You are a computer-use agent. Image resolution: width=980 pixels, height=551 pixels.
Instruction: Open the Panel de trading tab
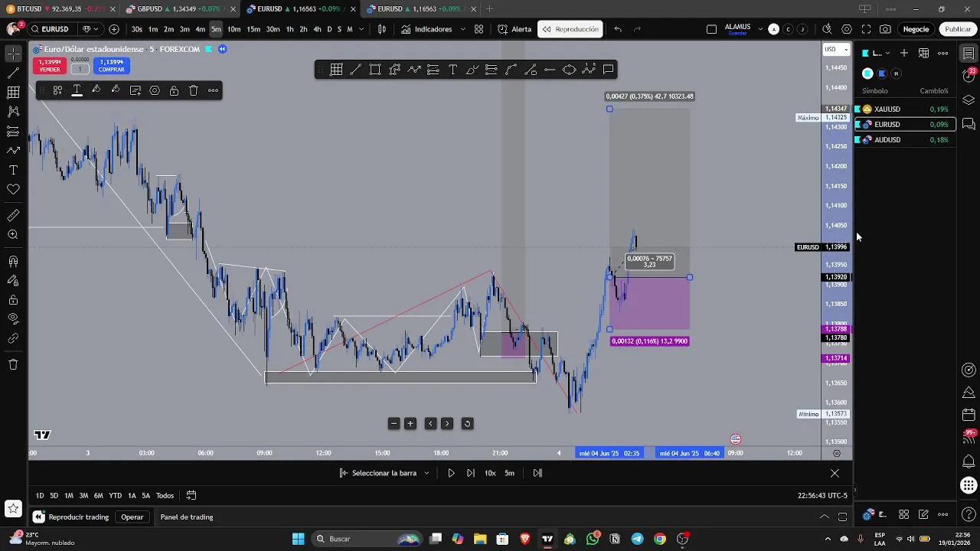click(x=186, y=517)
